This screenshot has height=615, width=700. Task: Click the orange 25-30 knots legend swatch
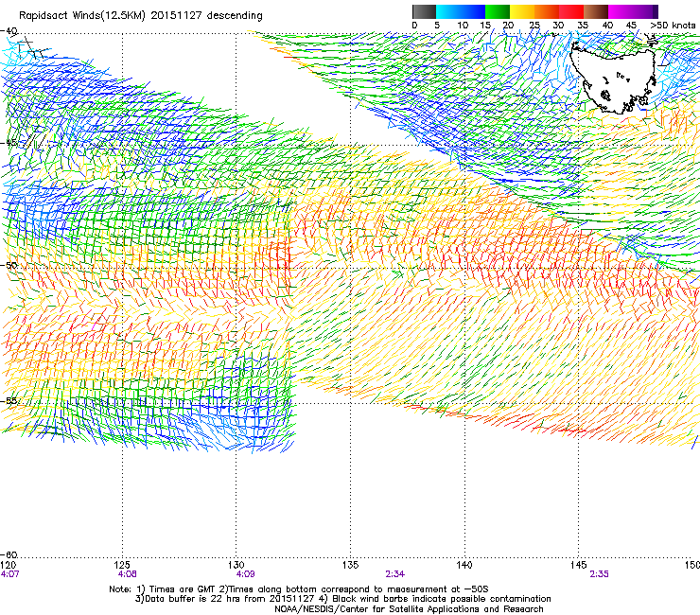tap(547, 11)
